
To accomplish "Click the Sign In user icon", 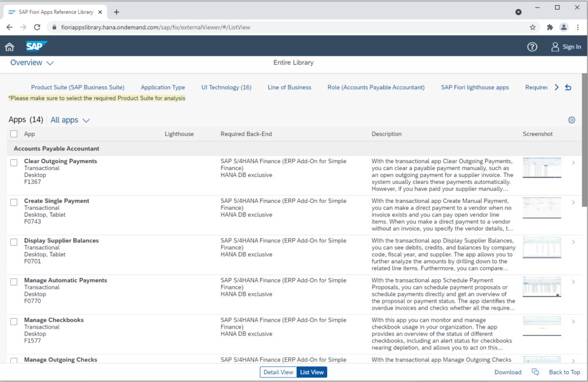I will pyautogui.click(x=555, y=47).
